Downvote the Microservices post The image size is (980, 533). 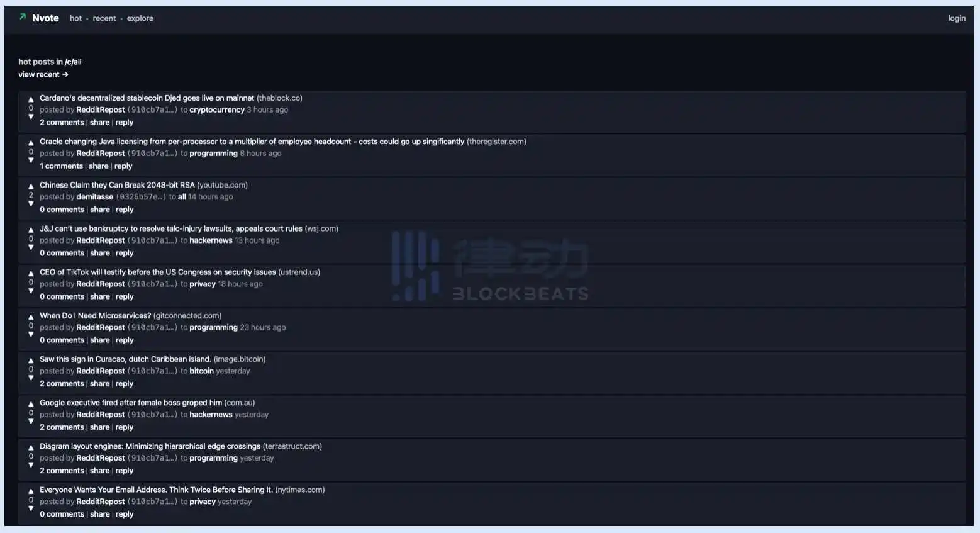31,334
